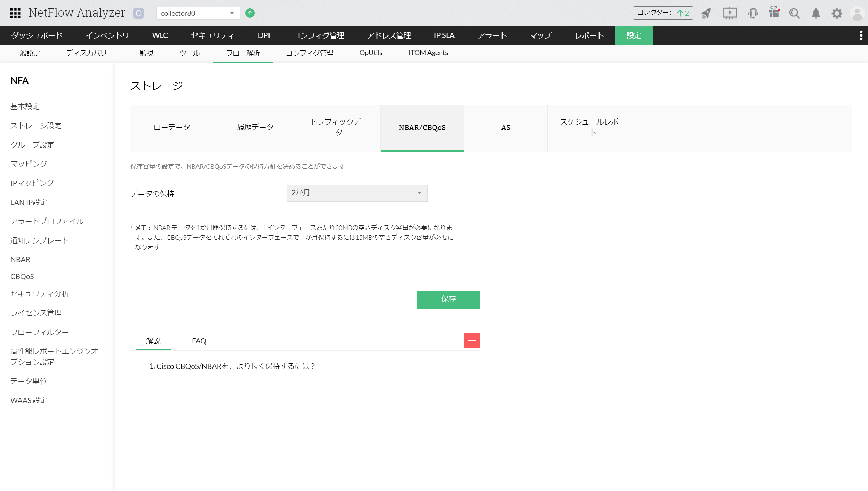Select ライセンス管理 in the sidebar

(x=36, y=313)
